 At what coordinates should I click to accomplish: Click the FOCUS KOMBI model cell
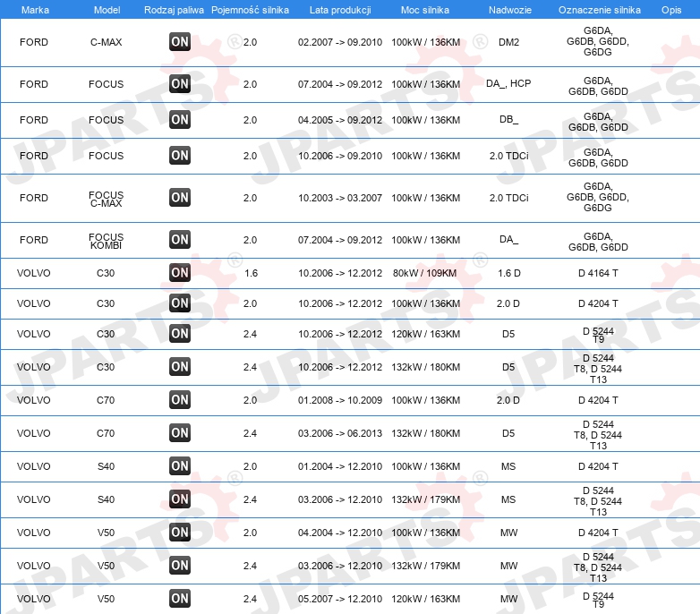106,241
